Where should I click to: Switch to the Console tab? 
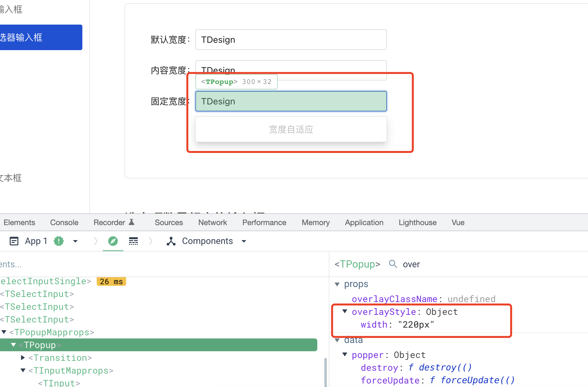point(64,222)
